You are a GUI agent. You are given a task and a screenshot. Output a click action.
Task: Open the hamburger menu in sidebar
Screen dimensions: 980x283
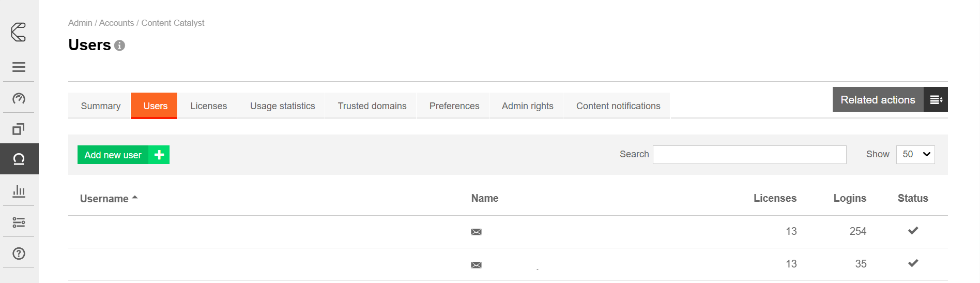(19, 67)
